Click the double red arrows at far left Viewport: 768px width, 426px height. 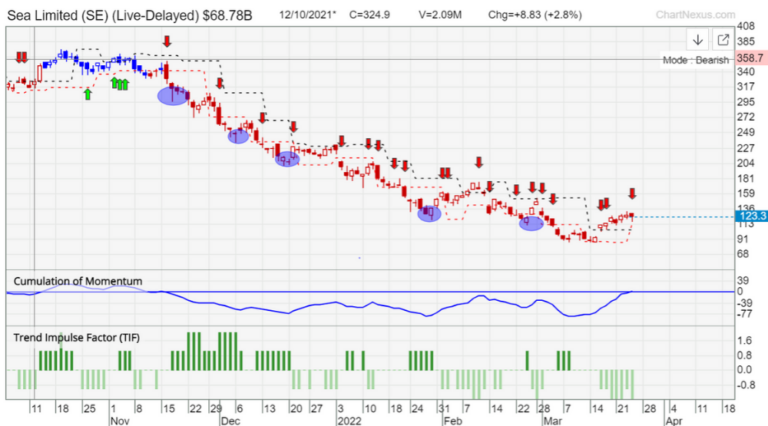[21, 58]
